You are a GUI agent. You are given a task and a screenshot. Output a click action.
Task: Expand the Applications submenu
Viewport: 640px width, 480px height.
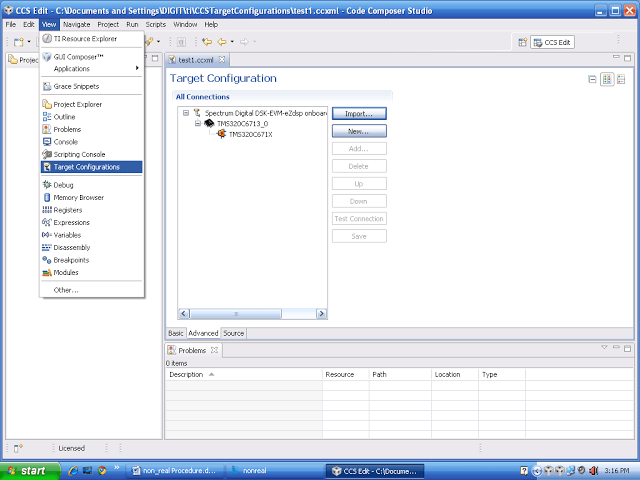(91, 69)
